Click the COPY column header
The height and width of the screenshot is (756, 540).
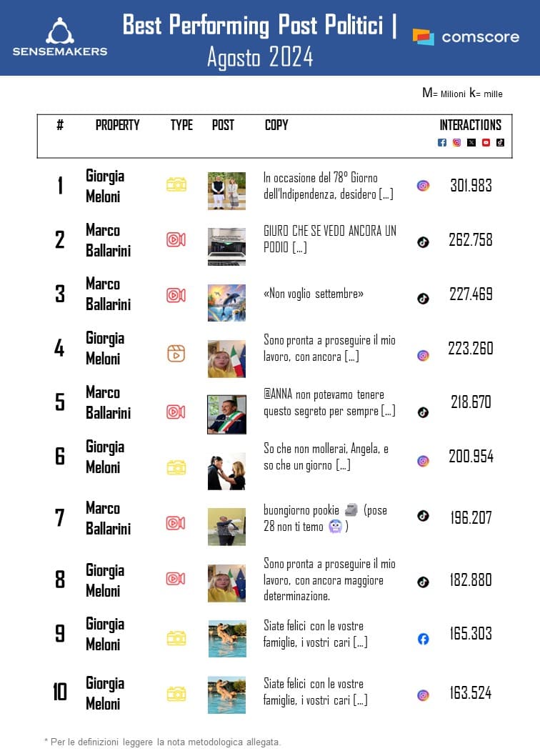point(276,125)
